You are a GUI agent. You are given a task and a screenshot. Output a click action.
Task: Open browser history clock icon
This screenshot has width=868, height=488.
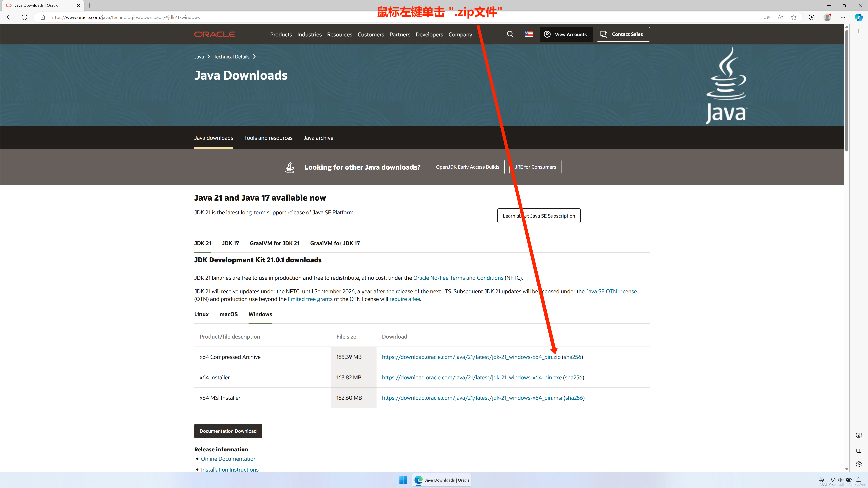point(812,17)
